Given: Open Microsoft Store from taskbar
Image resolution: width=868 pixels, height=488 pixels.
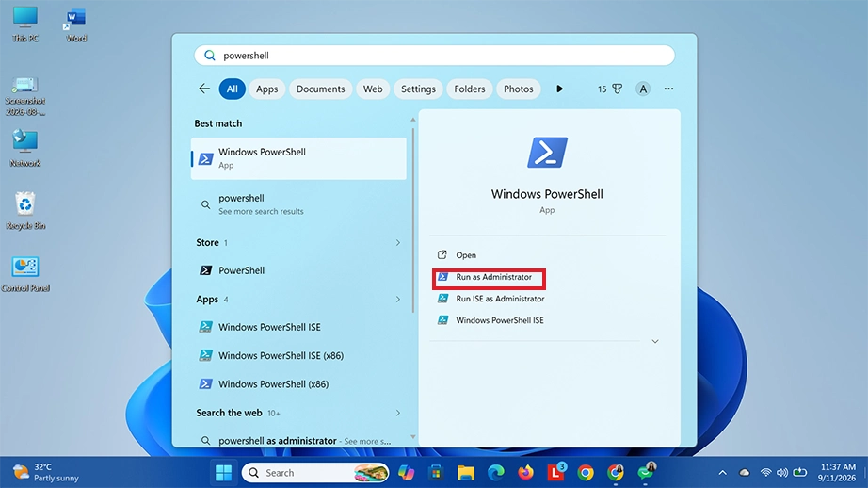Looking at the screenshot, I should pyautogui.click(x=436, y=473).
